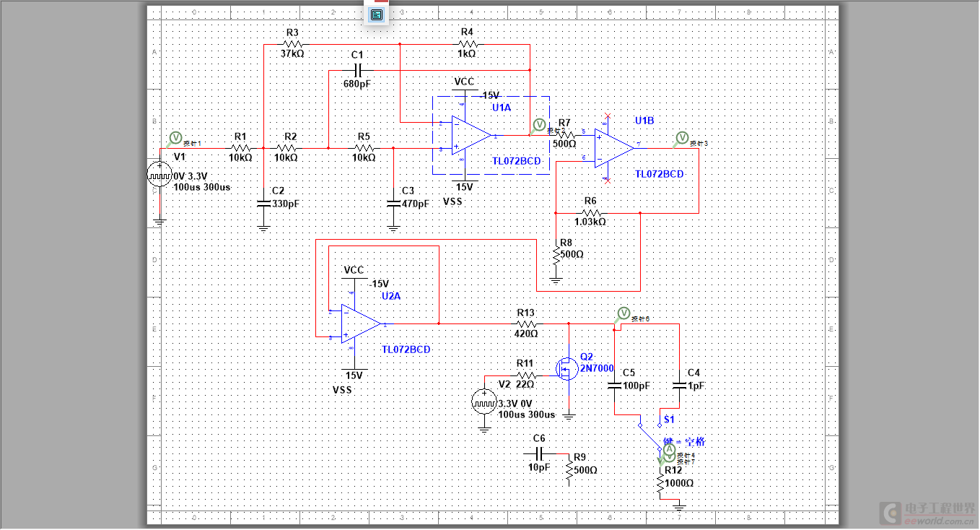The image size is (980, 530).
Task: Select the R6 1.03kΩ resistor symbol
Action: [x=590, y=213]
